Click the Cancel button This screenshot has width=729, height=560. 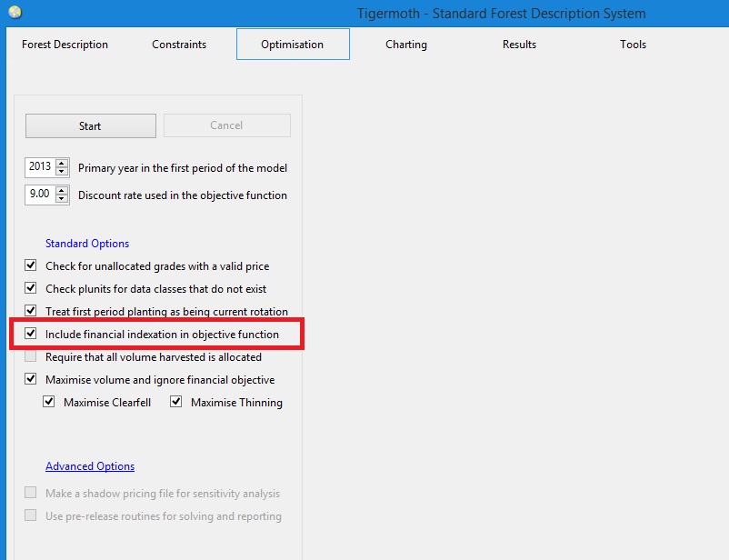click(227, 125)
